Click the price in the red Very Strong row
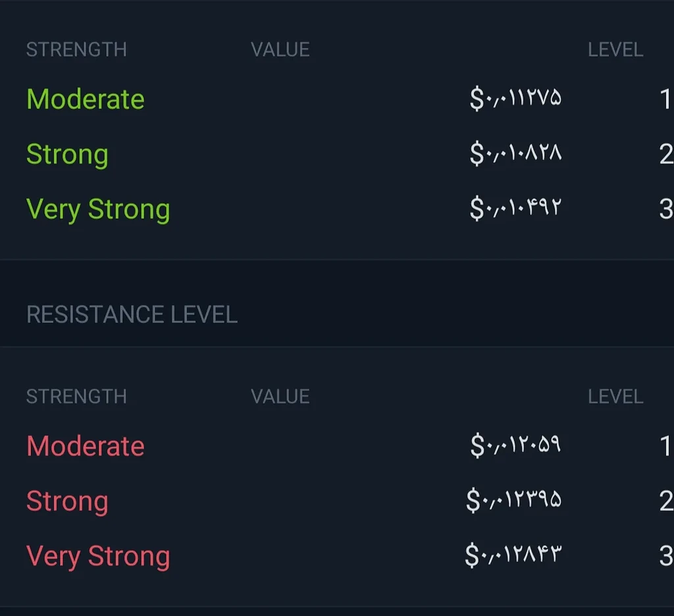This screenshot has width=674, height=616. coord(513,556)
